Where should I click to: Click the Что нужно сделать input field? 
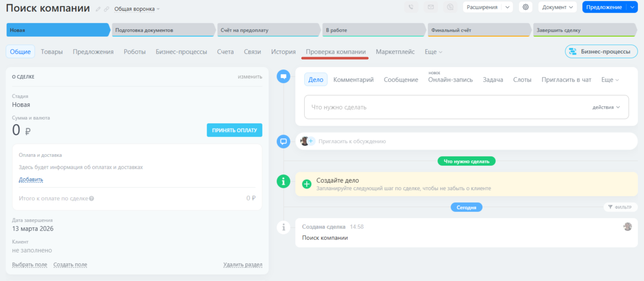(x=467, y=107)
